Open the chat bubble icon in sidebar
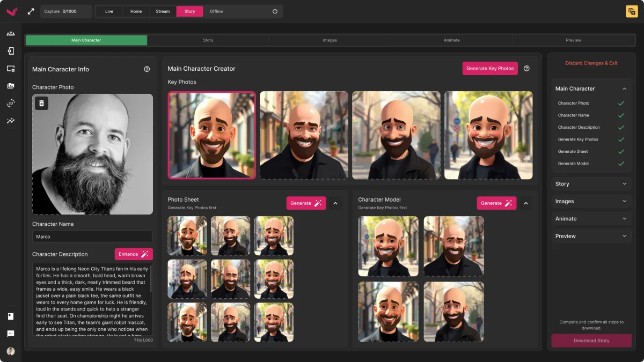The height and width of the screenshot is (362, 644). 11,334
